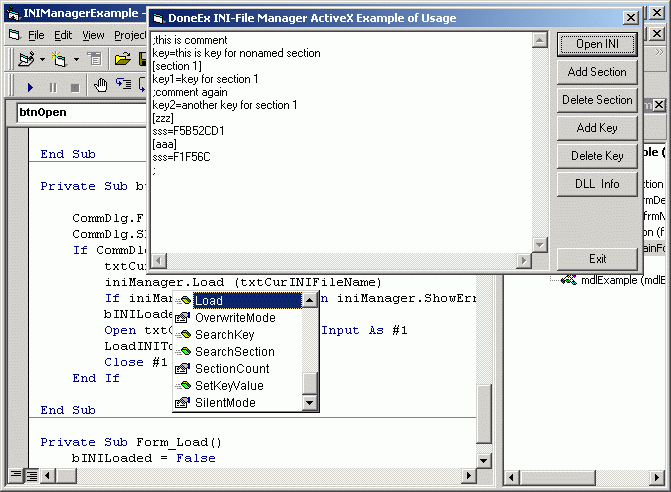
Task: Click the hand toggle breakpoint icon
Action: (101, 86)
